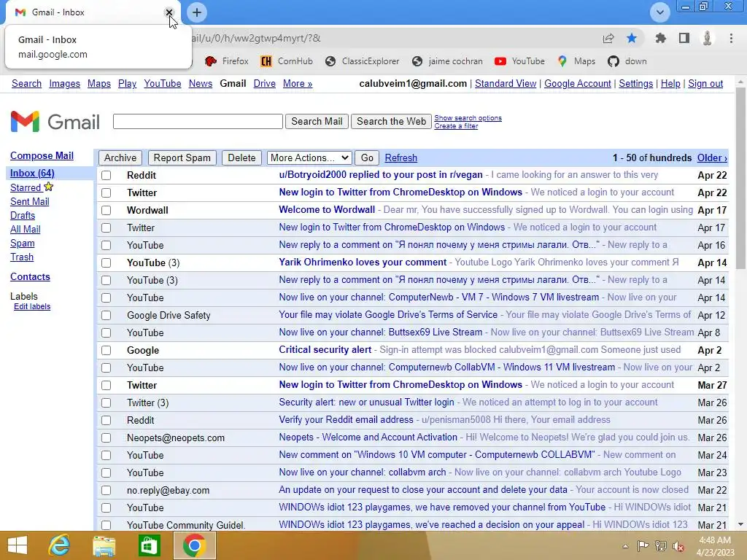Open the Firefox bookmark
The width and height of the screenshot is (747, 560).
click(227, 61)
